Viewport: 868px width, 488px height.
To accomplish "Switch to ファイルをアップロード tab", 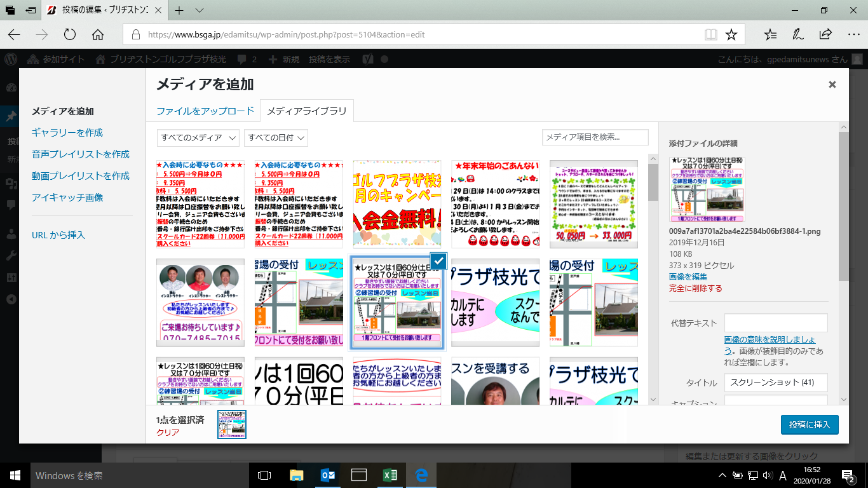I will [x=205, y=111].
